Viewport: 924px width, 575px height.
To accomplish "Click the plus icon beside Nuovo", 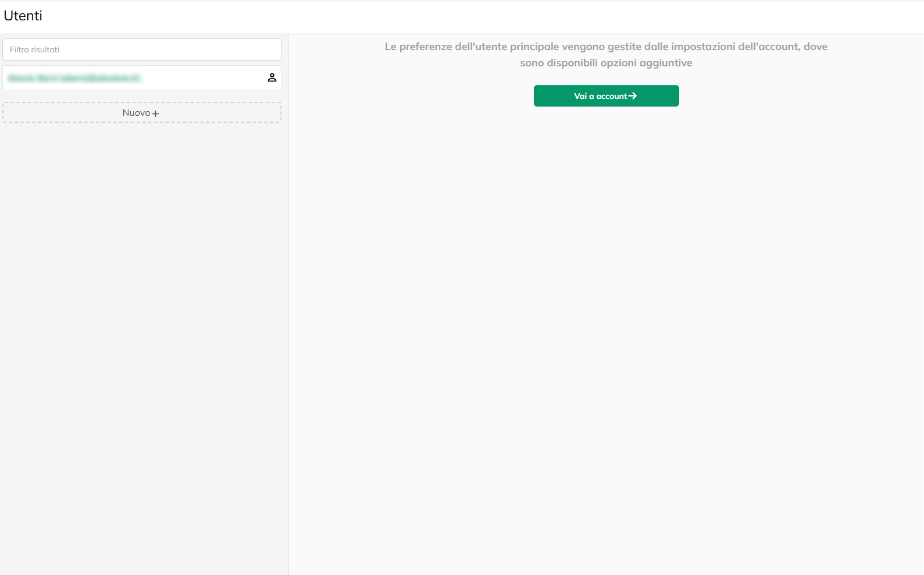I will [x=155, y=113].
